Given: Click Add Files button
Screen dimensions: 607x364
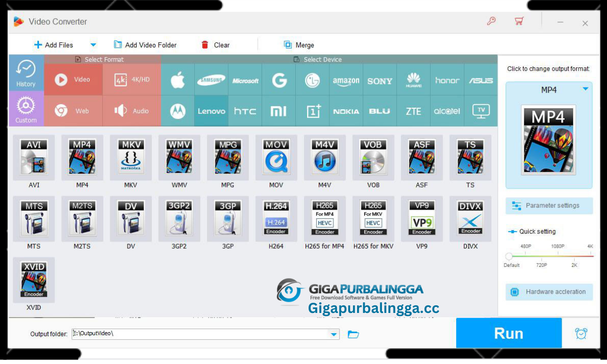Looking at the screenshot, I should click(54, 45).
